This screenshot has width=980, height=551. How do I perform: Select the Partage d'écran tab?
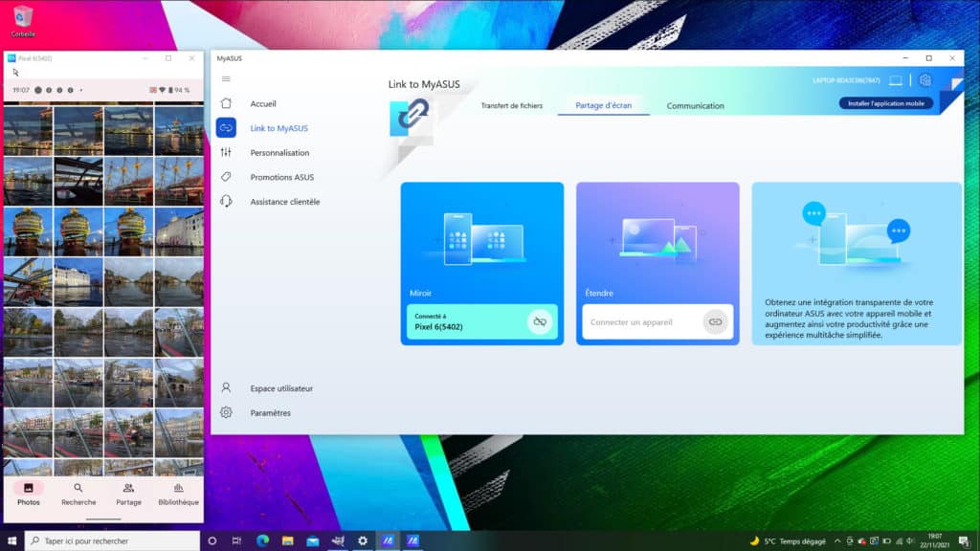point(603,105)
